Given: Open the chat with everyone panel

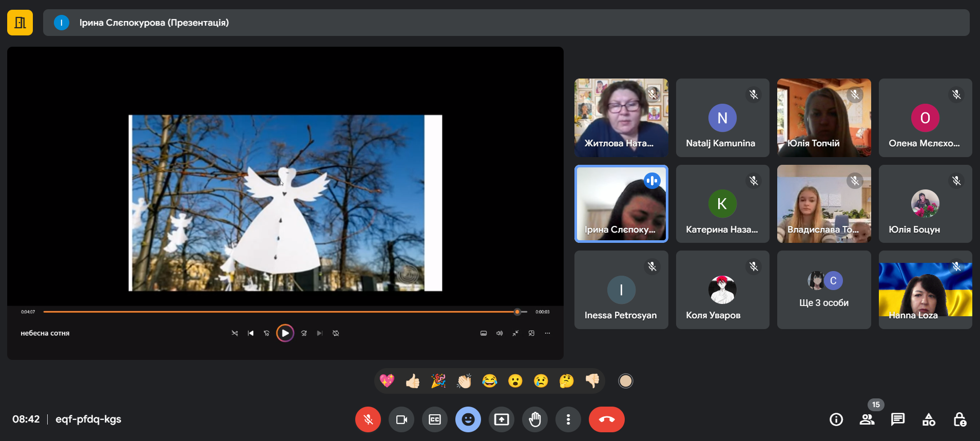Looking at the screenshot, I should point(898,419).
